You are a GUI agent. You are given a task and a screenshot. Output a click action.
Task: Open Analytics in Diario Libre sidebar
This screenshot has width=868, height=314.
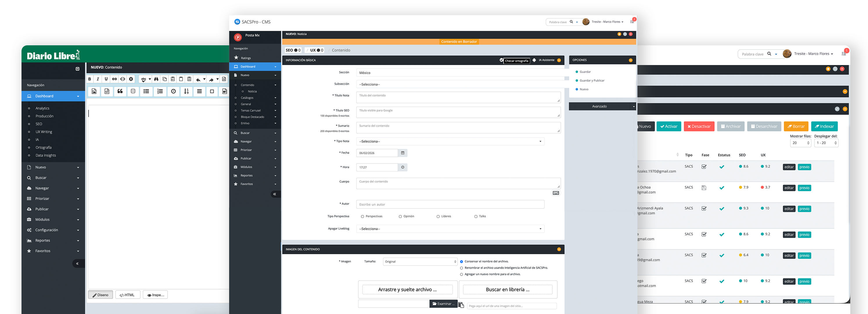click(42, 108)
